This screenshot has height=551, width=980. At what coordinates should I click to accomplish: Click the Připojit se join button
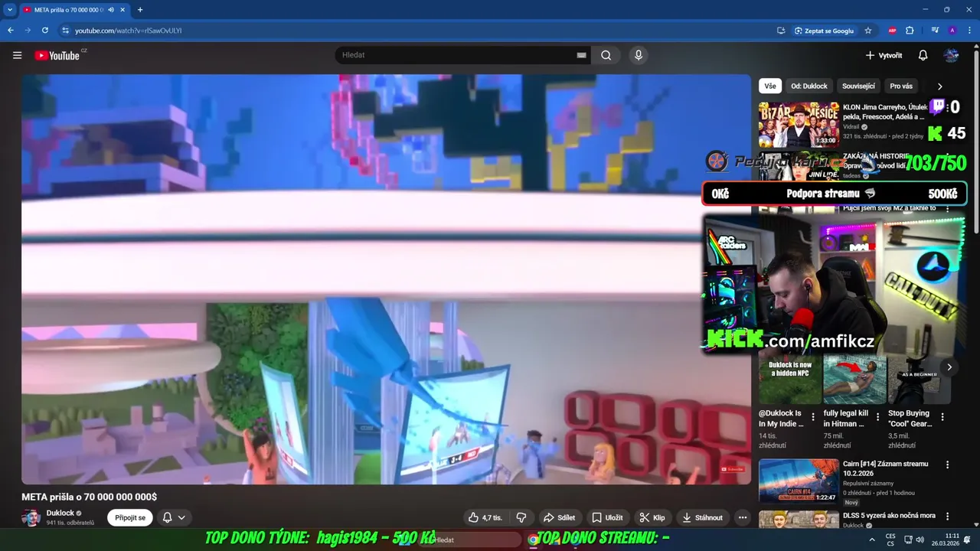[x=130, y=517]
